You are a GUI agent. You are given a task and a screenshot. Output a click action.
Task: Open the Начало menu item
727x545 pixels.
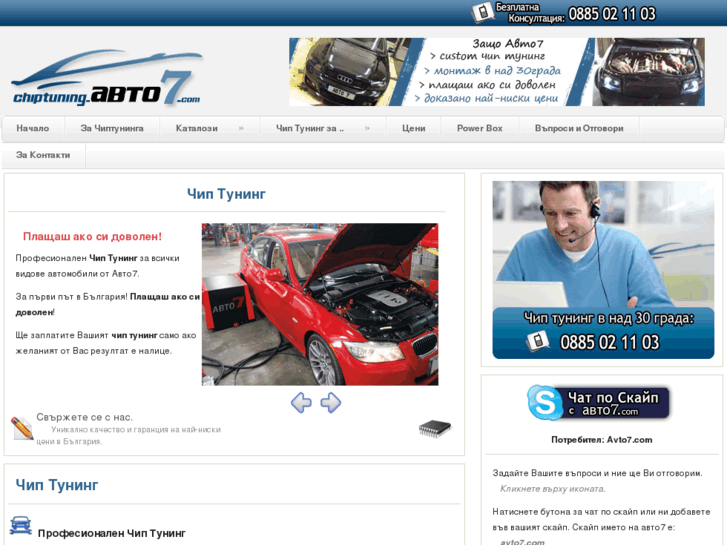point(32,128)
